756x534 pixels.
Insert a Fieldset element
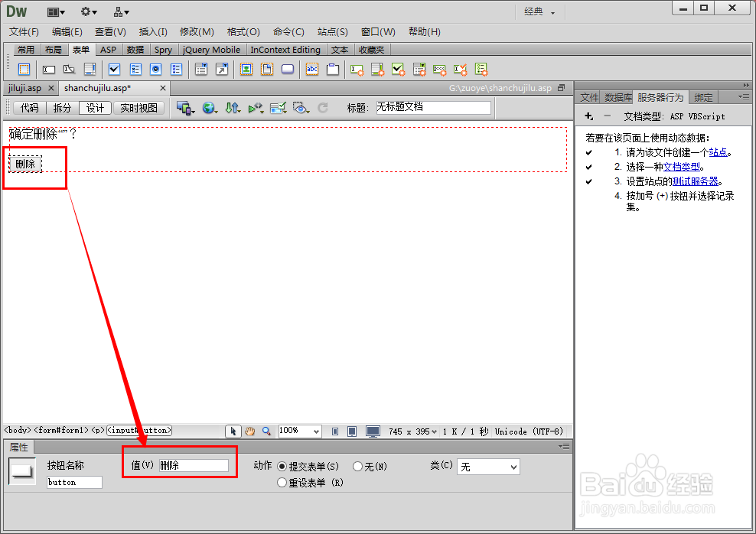(333, 70)
